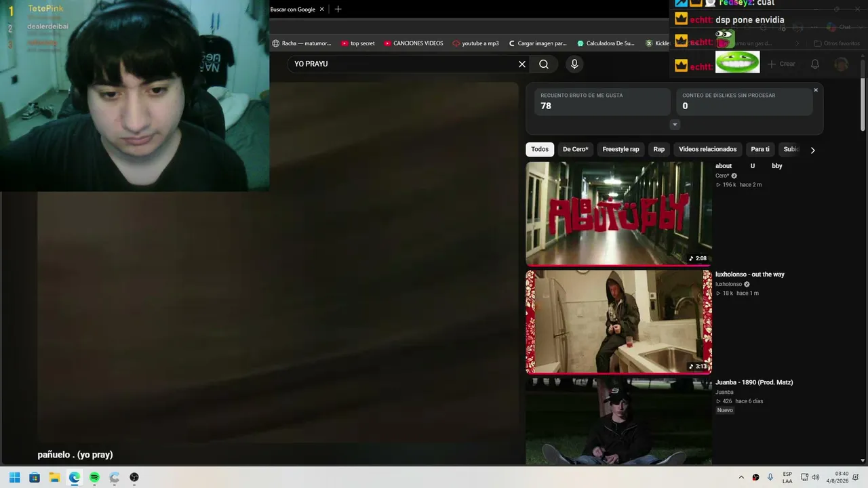Start voice search with the microphone icon
Screen dimensions: 868x488
coord(574,64)
